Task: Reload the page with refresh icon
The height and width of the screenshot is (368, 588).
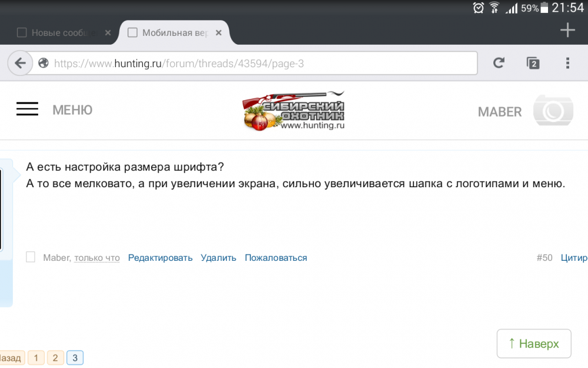Action: coord(499,63)
